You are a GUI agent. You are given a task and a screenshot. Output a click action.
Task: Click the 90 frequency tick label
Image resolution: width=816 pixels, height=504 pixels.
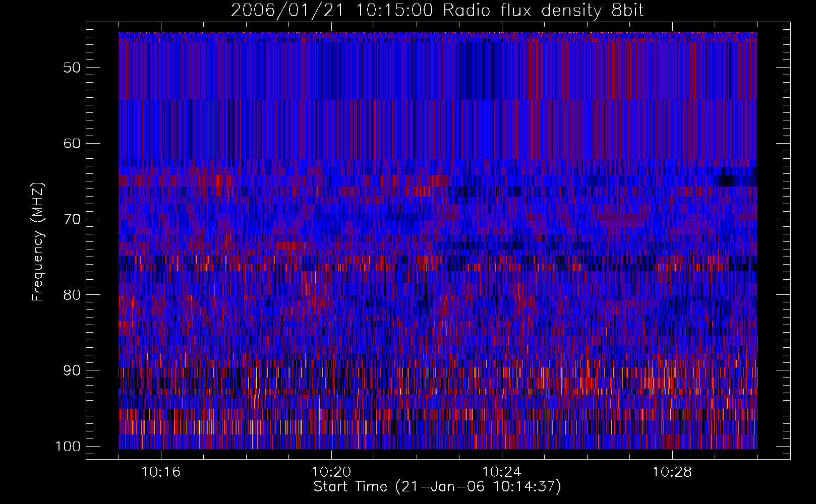tap(72, 370)
